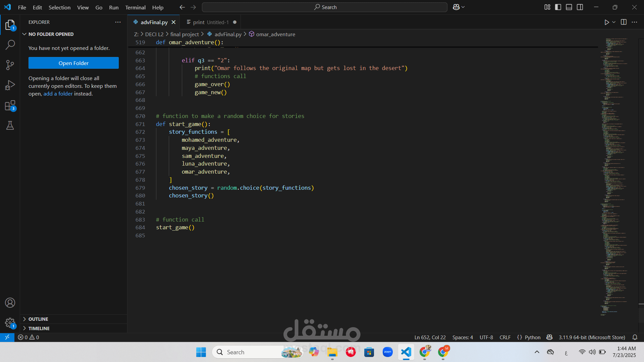Screen dimensions: 644x362
Task: Toggle the bottom panel layout button
Action: click(x=569, y=7)
